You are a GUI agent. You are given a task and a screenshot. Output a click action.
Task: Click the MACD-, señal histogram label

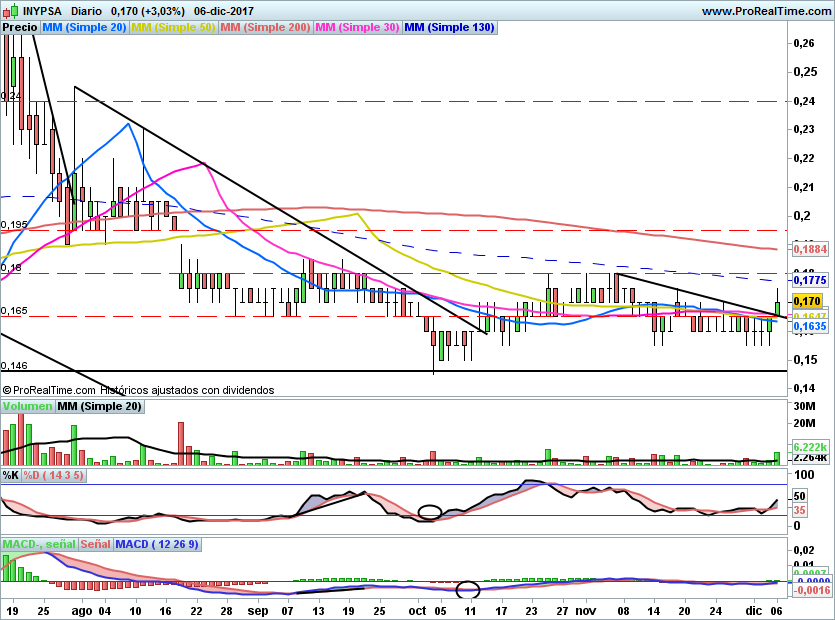[39, 544]
